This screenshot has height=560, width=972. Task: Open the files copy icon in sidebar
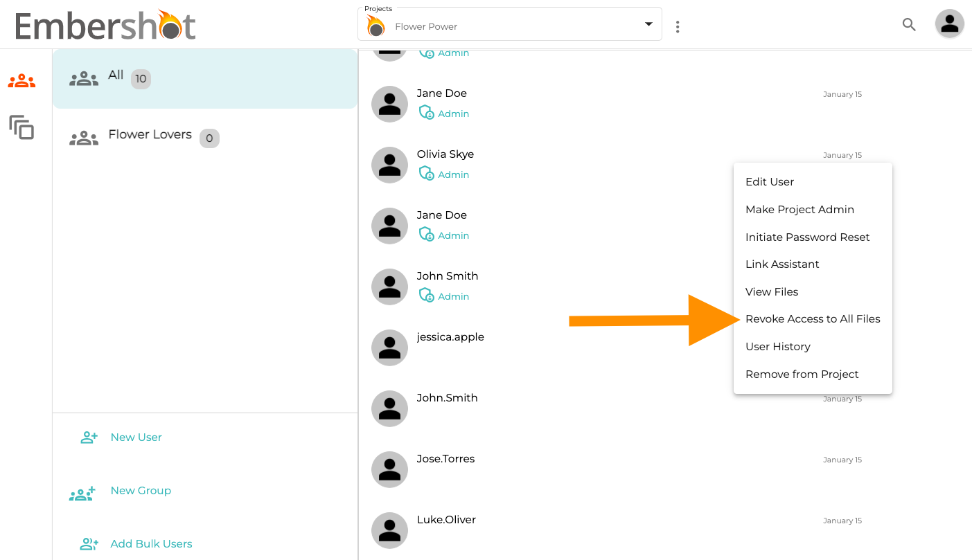pyautogui.click(x=21, y=127)
